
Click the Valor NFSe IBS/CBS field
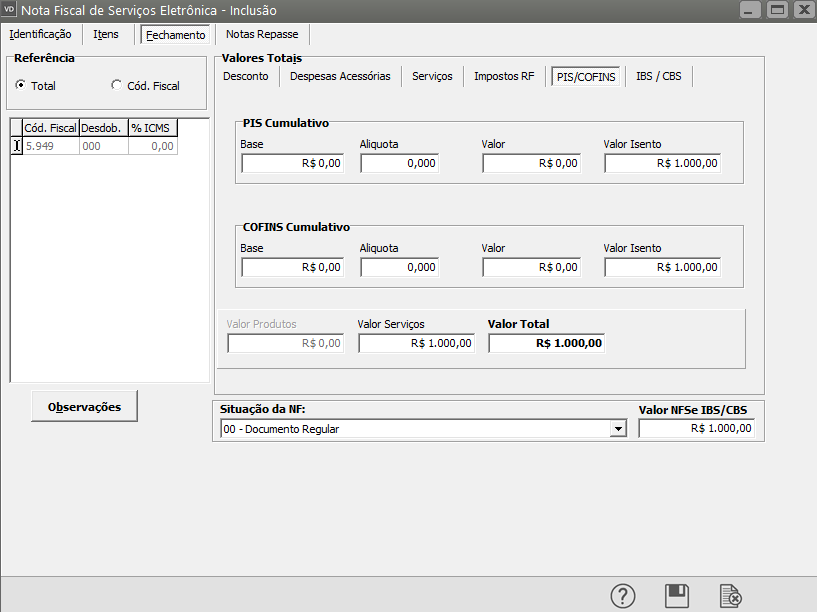coord(696,429)
